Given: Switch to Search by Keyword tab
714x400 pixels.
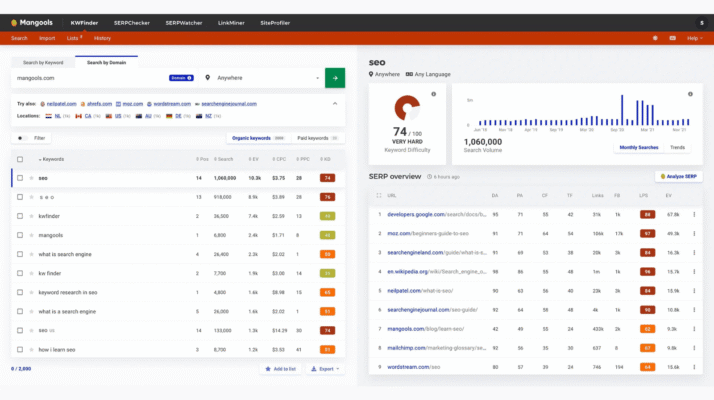Looking at the screenshot, I should pos(42,62).
